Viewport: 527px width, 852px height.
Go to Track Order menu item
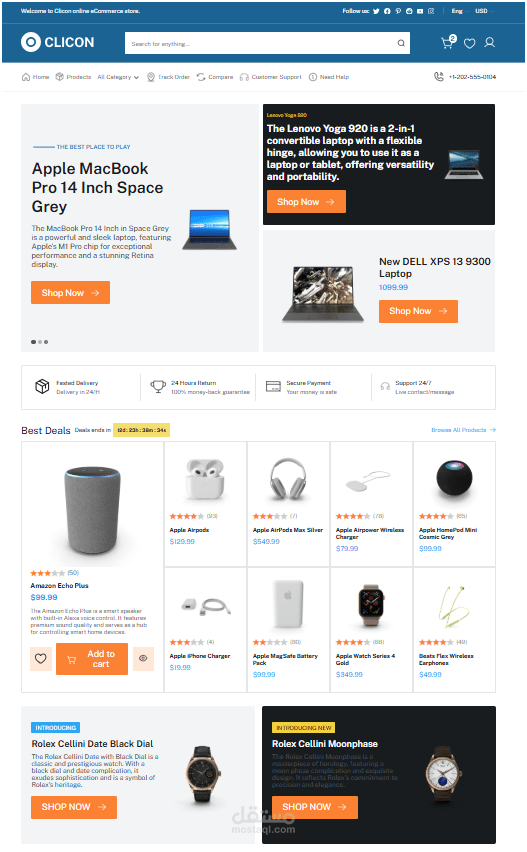168,77
